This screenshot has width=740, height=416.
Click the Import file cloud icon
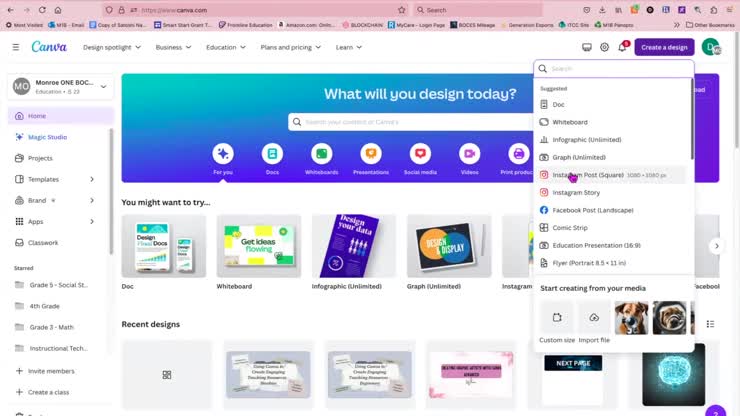click(x=594, y=318)
